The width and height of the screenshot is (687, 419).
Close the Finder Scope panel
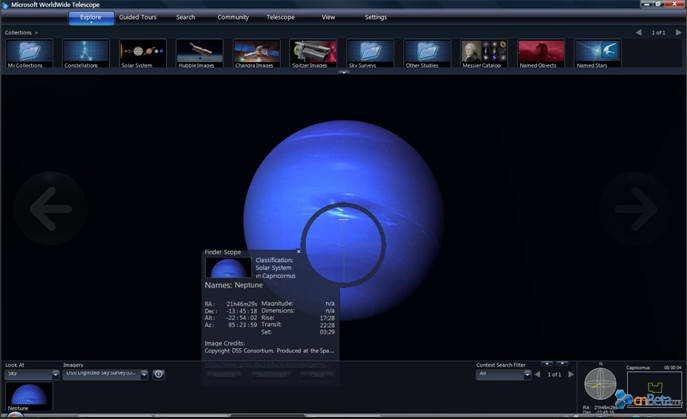299,252
